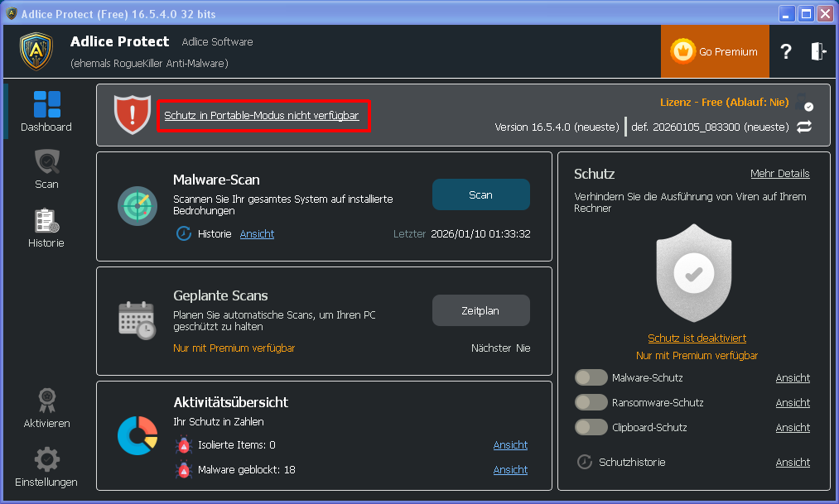This screenshot has height=504, width=839.
Task: Start a scan with the Scan button
Action: (481, 194)
